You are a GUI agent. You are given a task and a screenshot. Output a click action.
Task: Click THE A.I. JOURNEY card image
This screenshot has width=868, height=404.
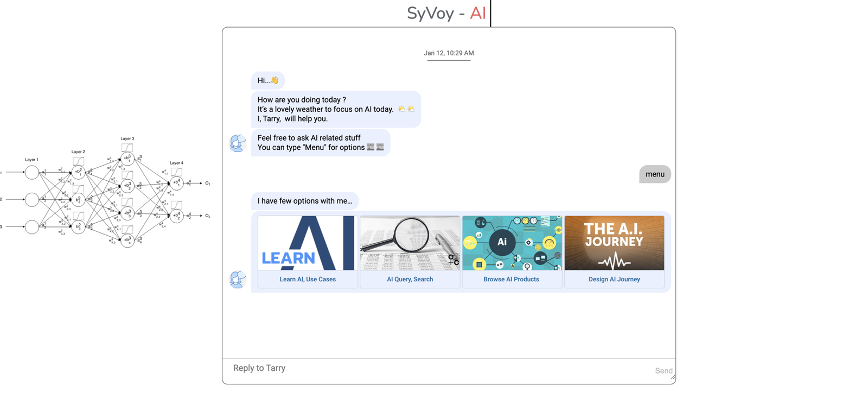point(614,243)
